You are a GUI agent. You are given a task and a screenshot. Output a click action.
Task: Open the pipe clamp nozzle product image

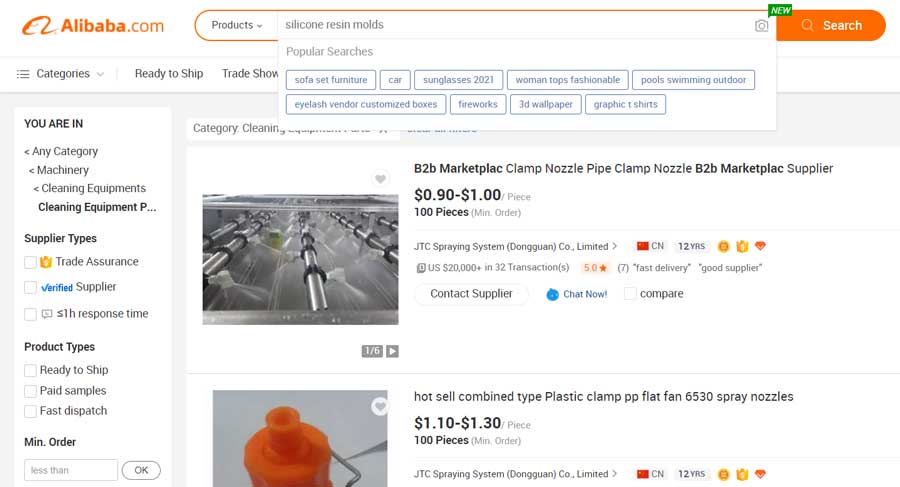tap(300, 259)
